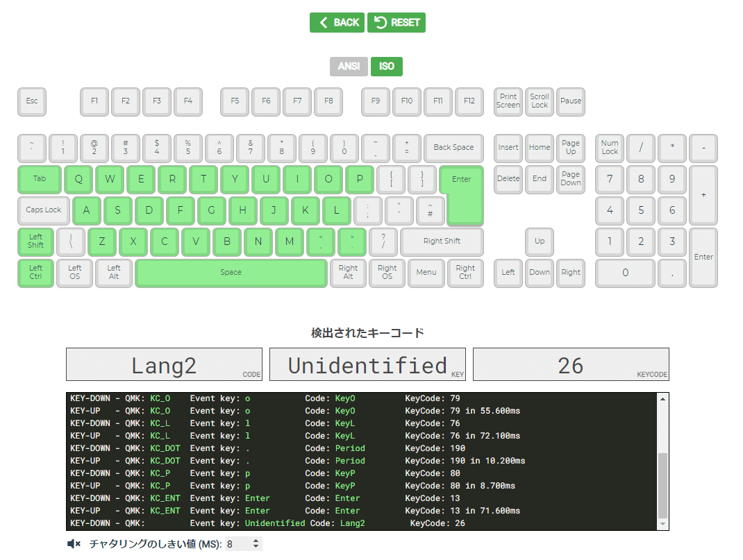Click the Q key
This screenshot has height=560, width=743.
tap(78, 179)
